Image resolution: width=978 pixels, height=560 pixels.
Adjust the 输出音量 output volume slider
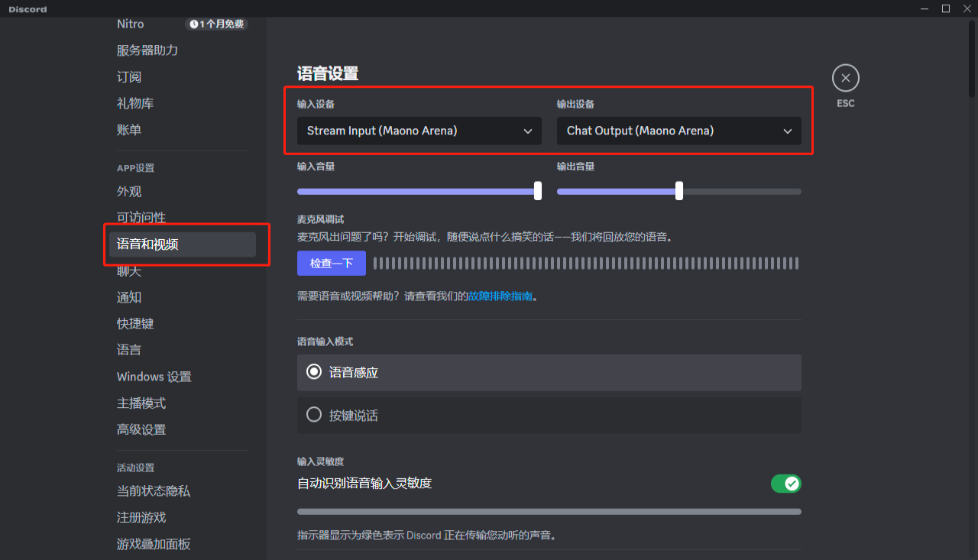(678, 191)
